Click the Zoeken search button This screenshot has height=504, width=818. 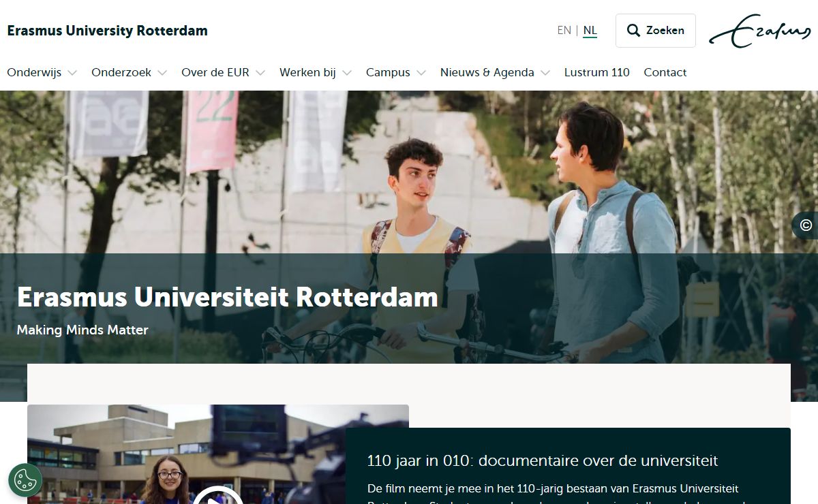pyautogui.click(x=656, y=31)
